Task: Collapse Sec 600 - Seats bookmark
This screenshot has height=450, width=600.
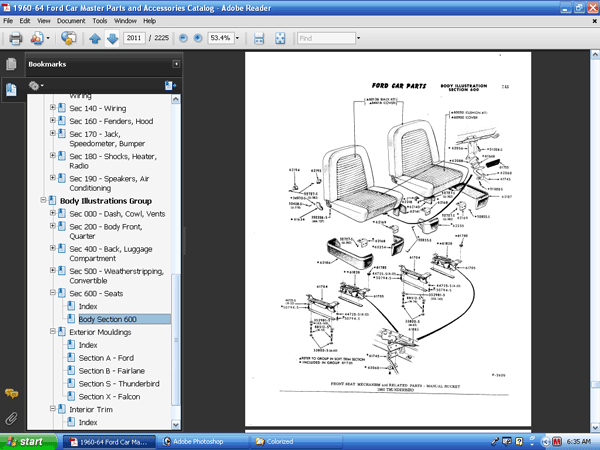Action: click(x=53, y=292)
